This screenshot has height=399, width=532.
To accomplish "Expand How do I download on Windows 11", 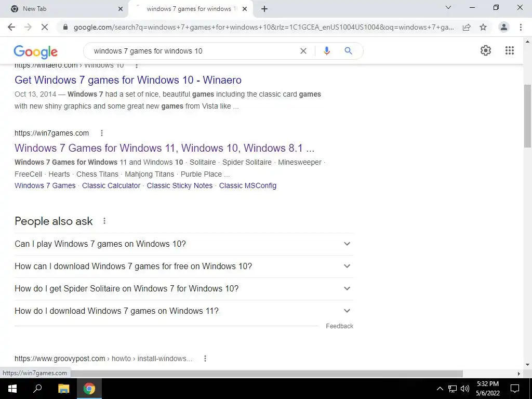I will pyautogui.click(x=184, y=311).
